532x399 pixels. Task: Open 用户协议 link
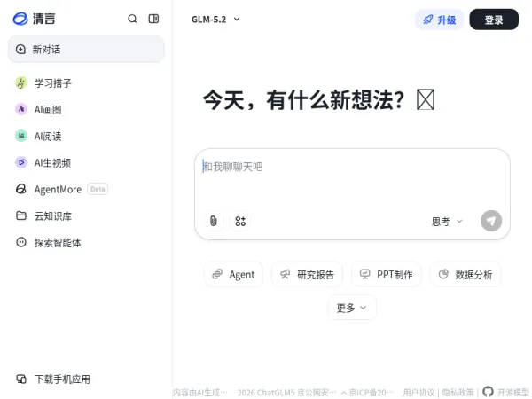pyautogui.click(x=419, y=393)
